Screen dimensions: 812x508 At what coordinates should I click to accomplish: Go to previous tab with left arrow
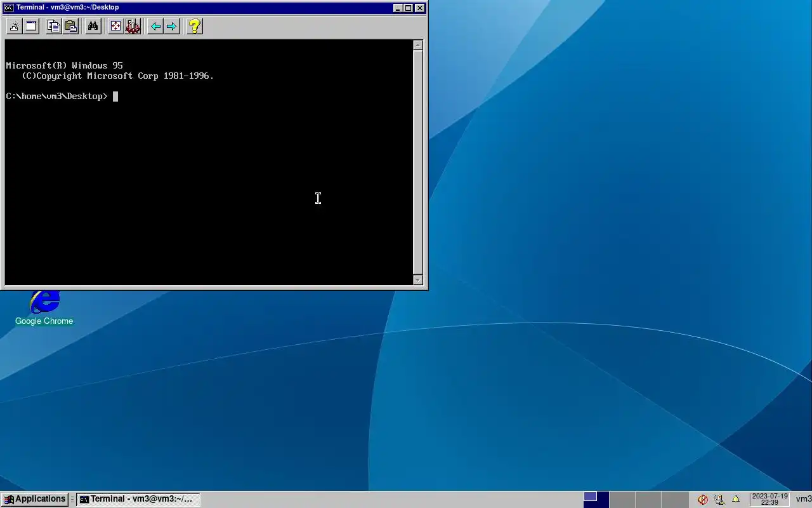click(155, 26)
